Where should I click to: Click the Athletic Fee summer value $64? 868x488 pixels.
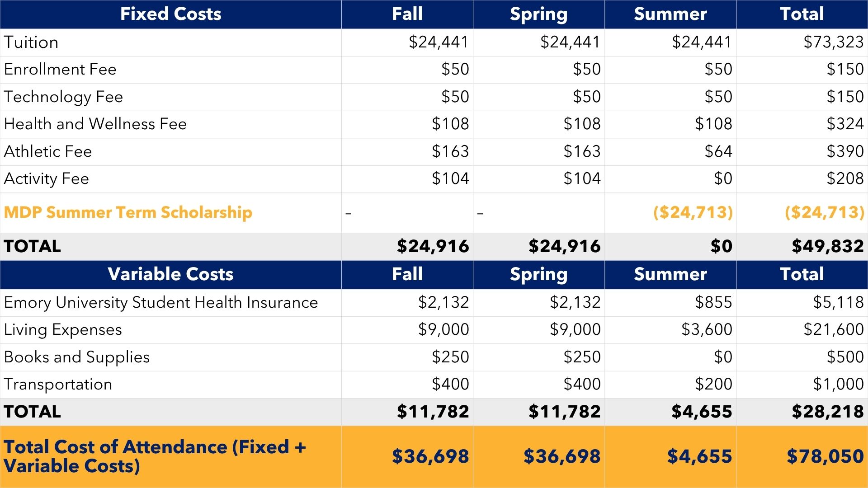[718, 151]
